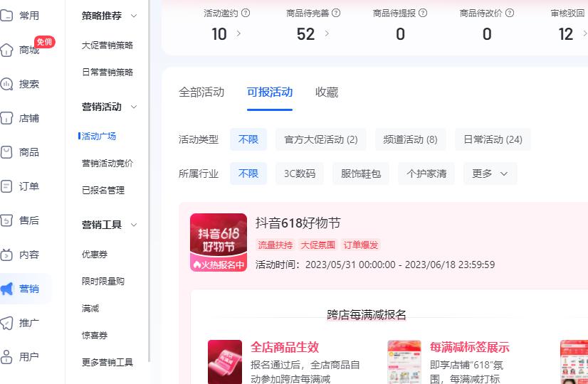
Task: Open the 订单 list icon
Action: click(6, 186)
